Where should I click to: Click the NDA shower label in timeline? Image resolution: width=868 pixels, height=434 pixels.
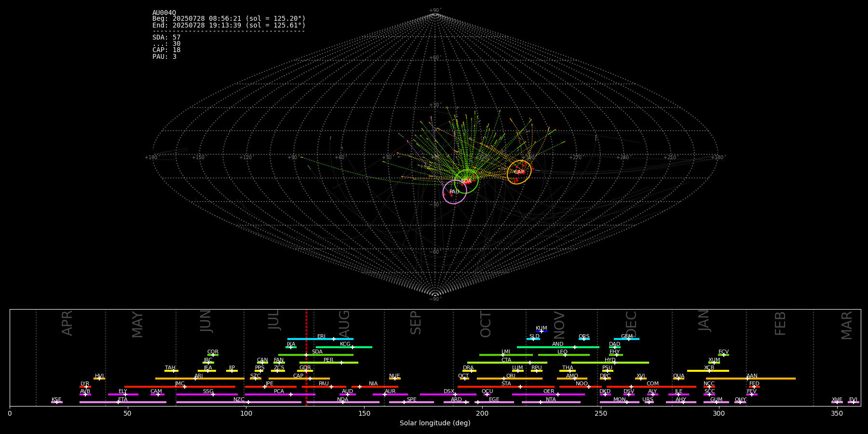(342, 400)
